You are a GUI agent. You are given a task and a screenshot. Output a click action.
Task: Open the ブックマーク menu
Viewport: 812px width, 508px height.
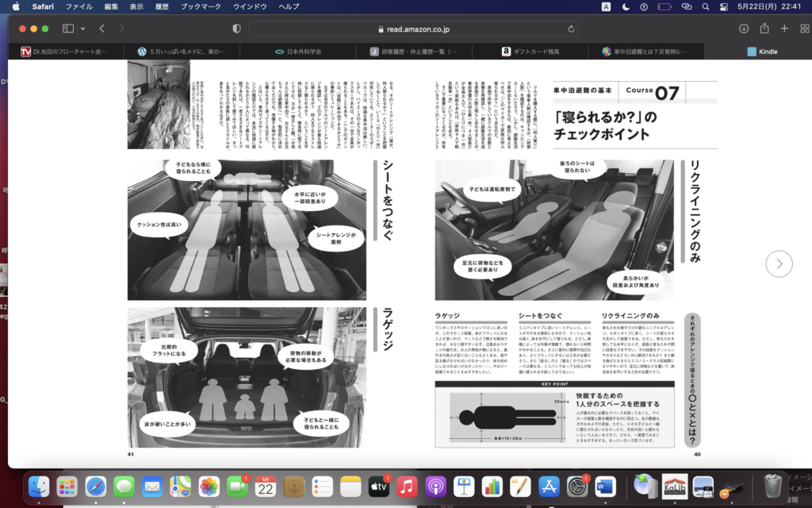click(x=201, y=6)
